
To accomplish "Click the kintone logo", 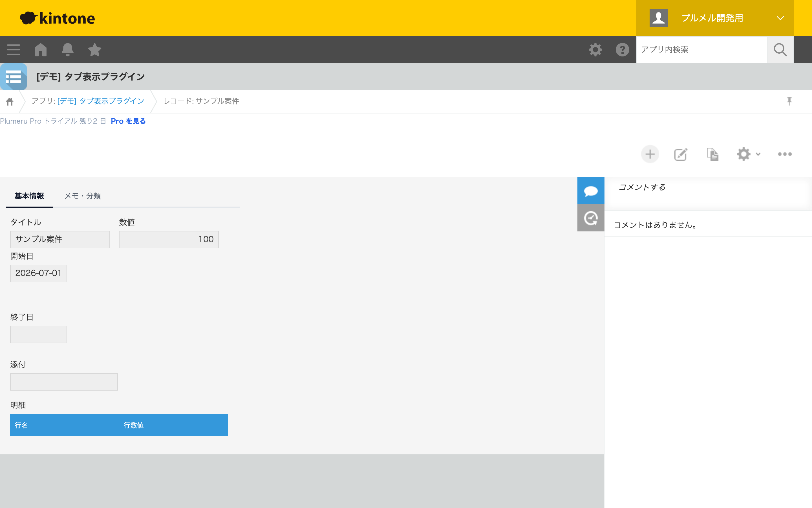I will [x=58, y=18].
